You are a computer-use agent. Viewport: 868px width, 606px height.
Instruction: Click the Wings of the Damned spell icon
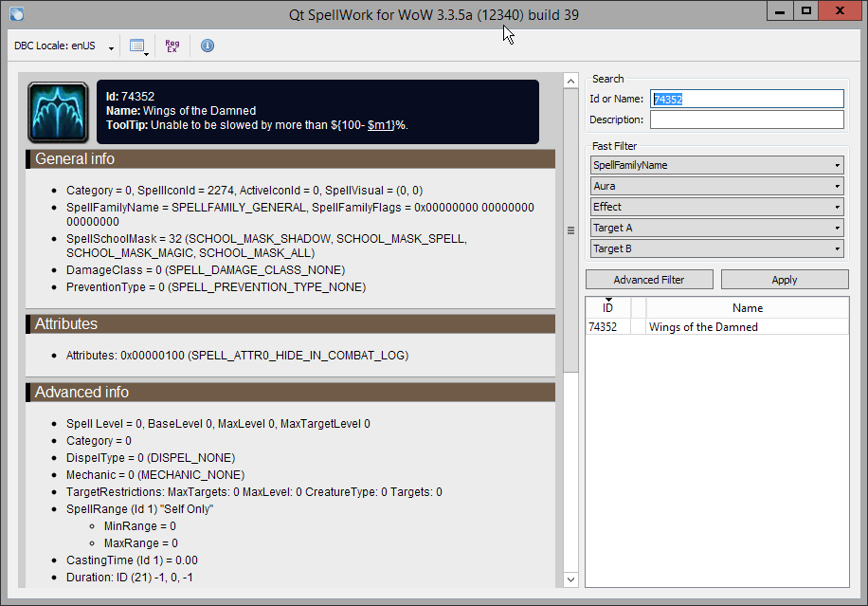tap(58, 113)
